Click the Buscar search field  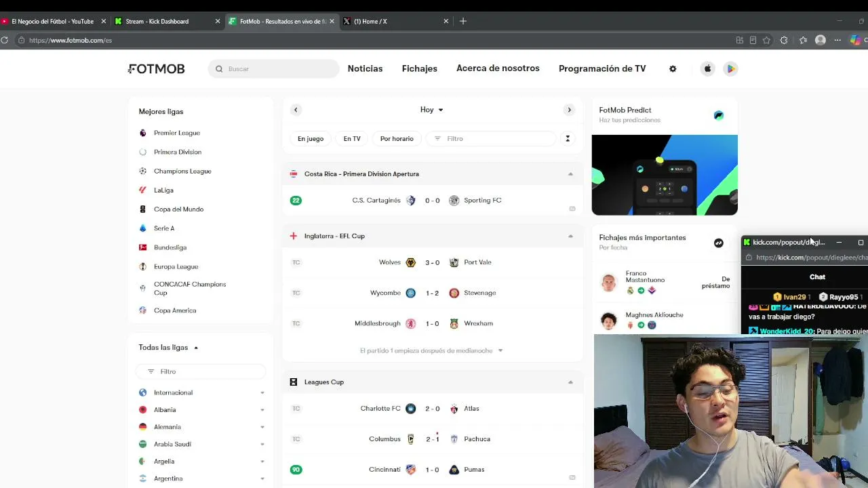point(273,68)
